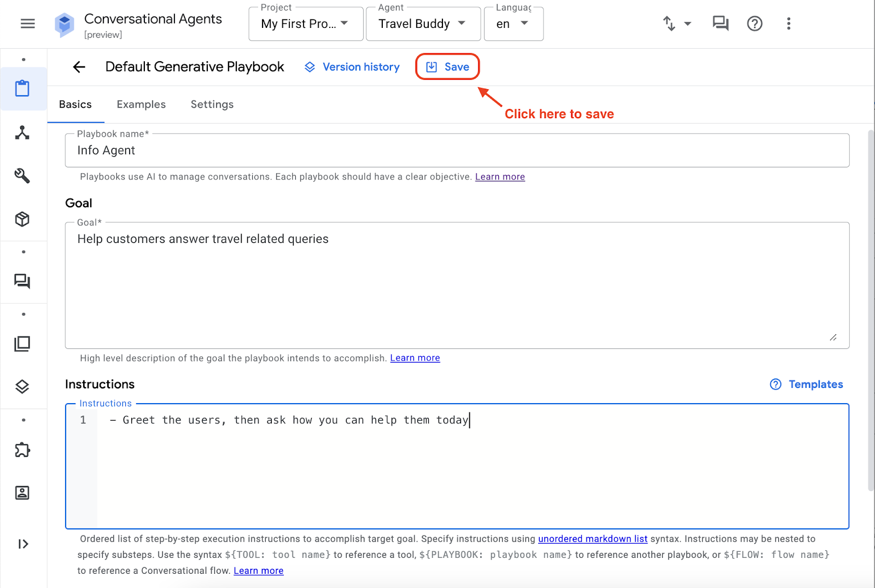The width and height of the screenshot is (875, 588).
Task: Open the Playbooks panel in the sidebar
Action: pos(23,89)
